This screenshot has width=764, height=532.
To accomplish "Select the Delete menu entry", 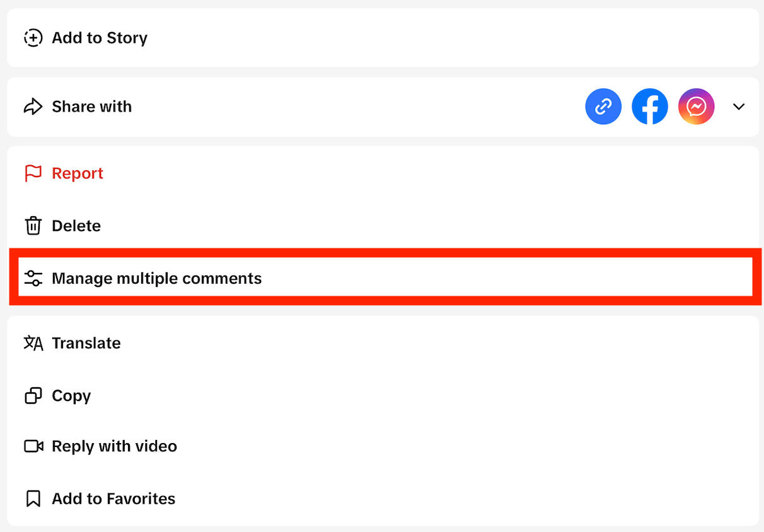I will [76, 226].
